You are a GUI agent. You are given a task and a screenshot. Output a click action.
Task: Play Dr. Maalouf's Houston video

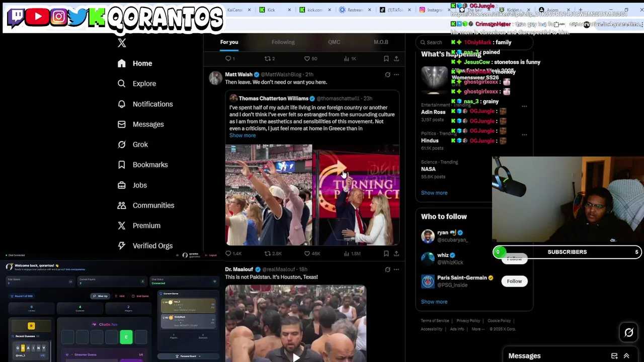click(296, 357)
